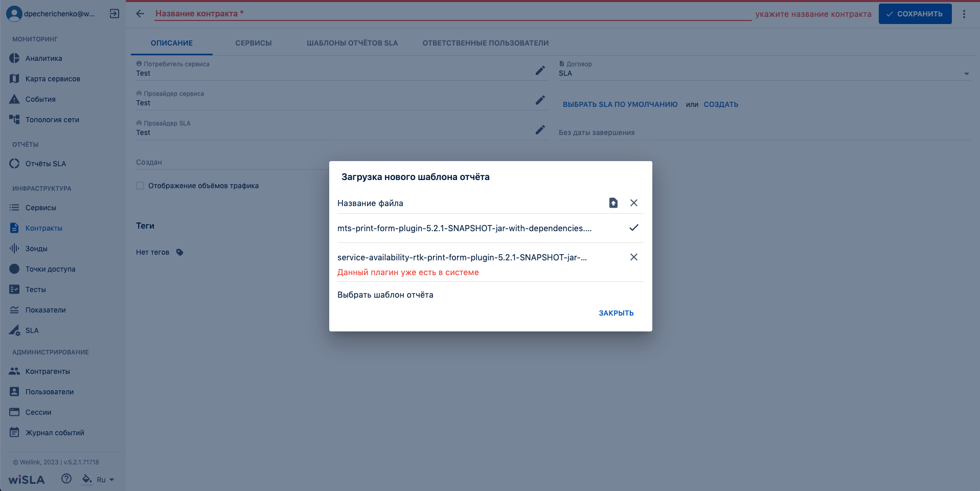The width and height of the screenshot is (980, 491).
Task: Switch to the Сервисы tab
Action: [254, 43]
